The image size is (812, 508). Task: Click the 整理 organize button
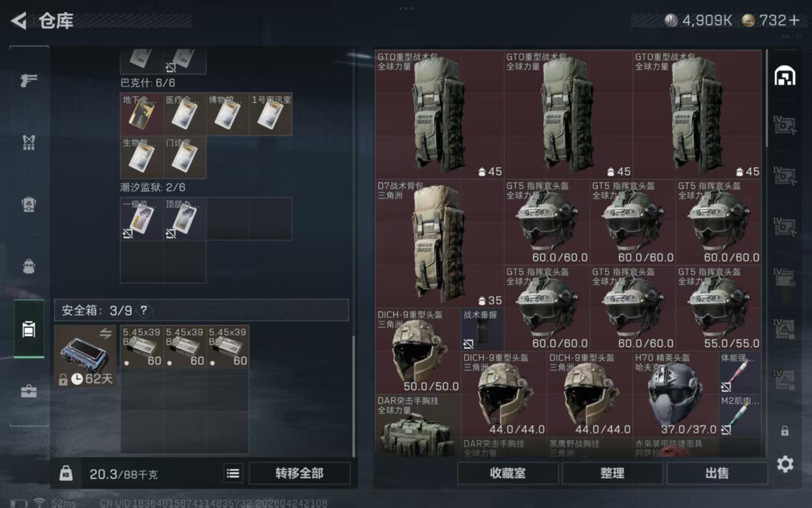[612, 473]
